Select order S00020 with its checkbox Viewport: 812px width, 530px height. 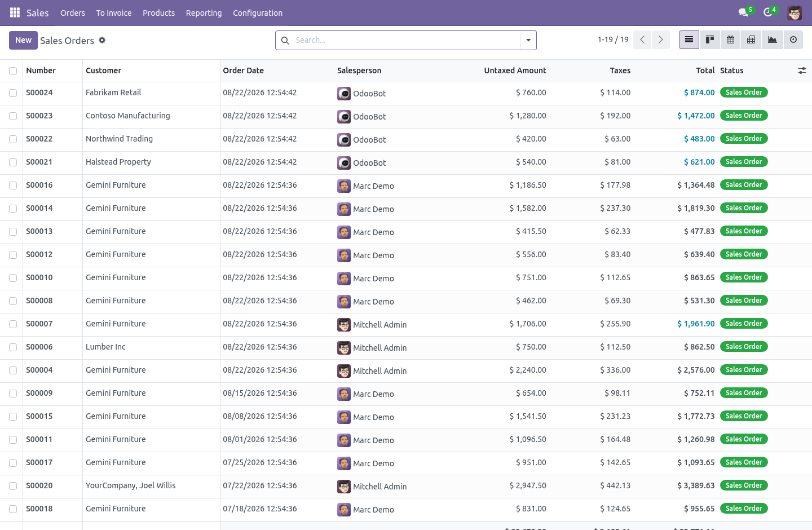[13, 486]
